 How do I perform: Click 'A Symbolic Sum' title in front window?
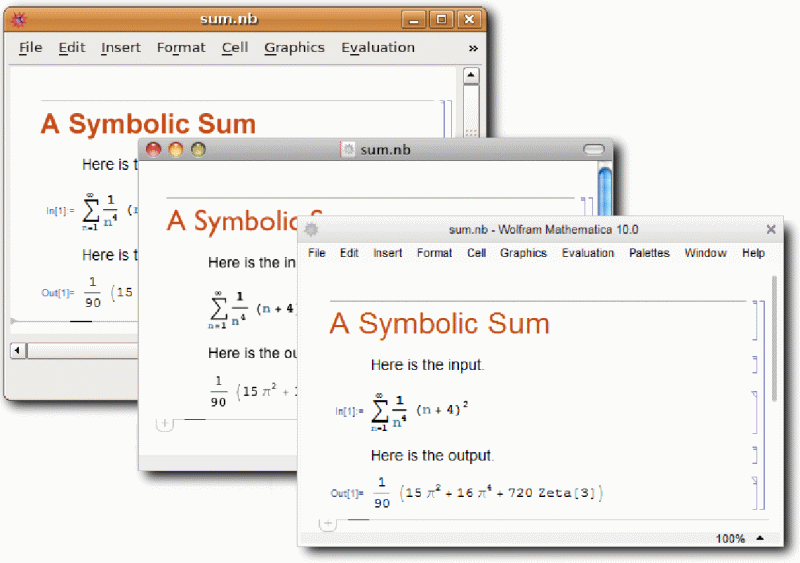pos(440,324)
